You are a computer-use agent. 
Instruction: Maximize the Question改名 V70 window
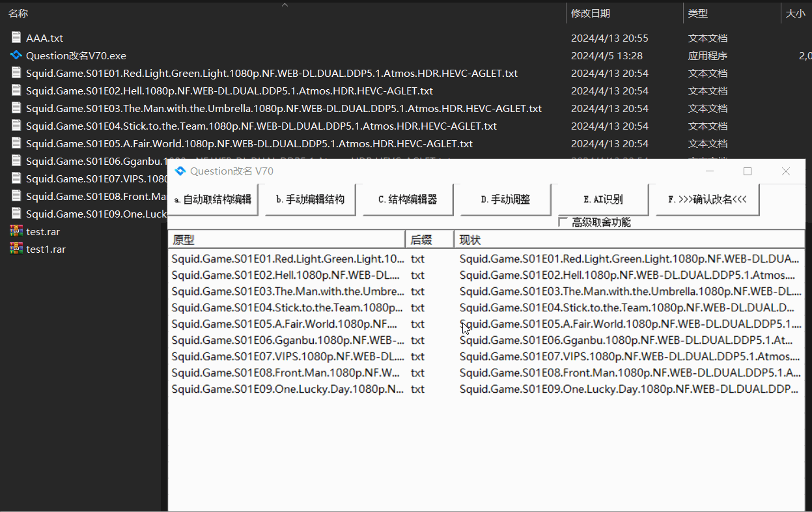[x=748, y=171]
